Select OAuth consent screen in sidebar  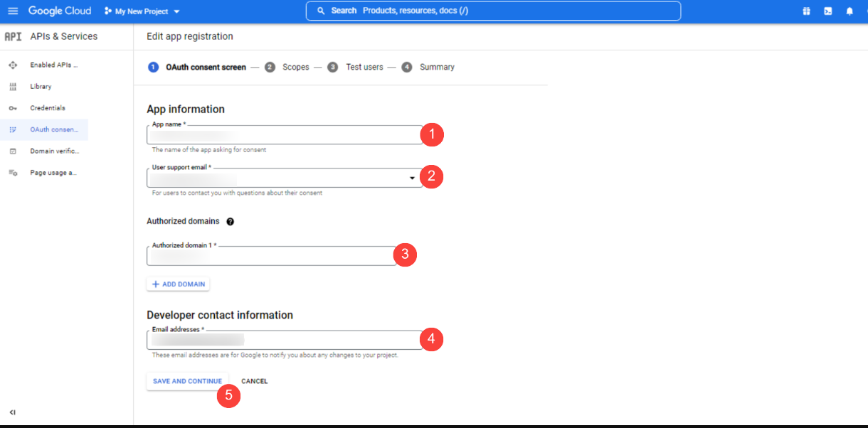click(x=53, y=129)
